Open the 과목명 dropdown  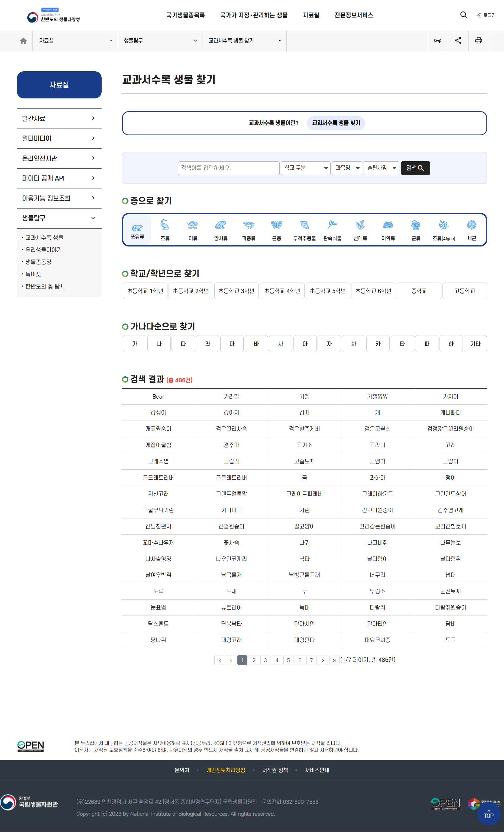coord(347,168)
